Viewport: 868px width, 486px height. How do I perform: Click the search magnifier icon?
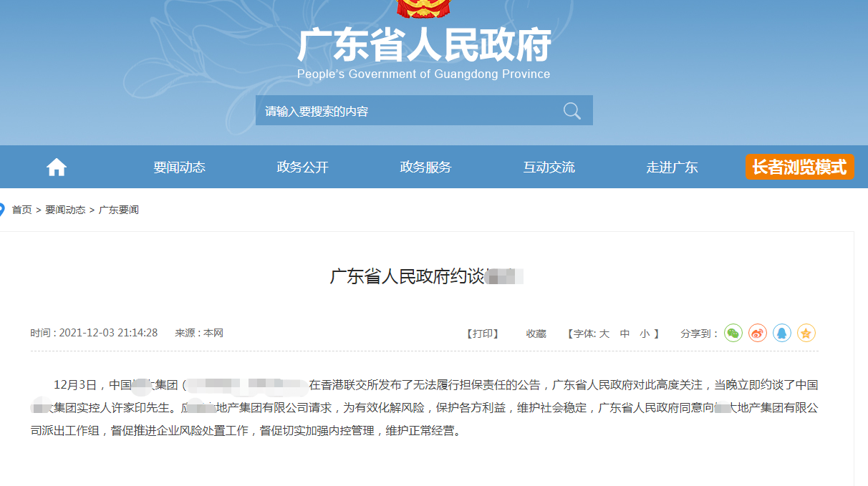(572, 111)
